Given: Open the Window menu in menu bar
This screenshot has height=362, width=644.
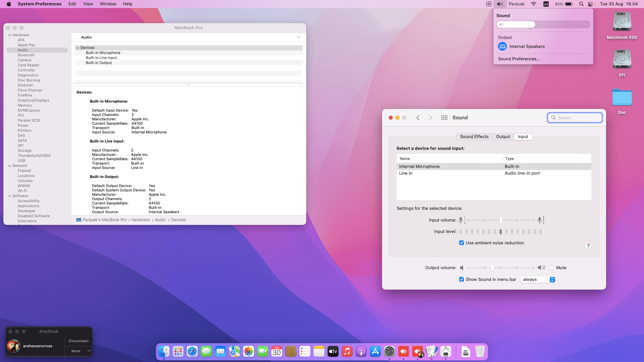Looking at the screenshot, I should pyautogui.click(x=108, y=4).
